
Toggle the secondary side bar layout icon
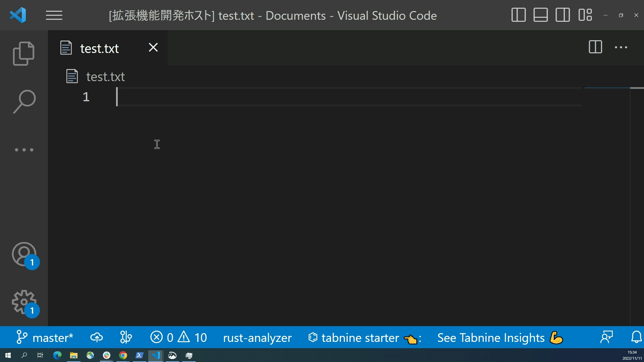click(x=562, y=15)
